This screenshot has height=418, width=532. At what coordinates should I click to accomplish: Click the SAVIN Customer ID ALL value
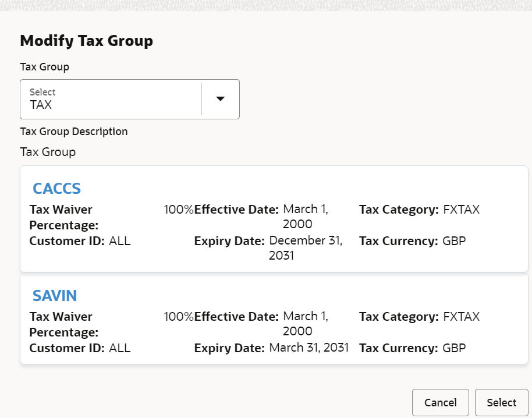click(120, 348)
